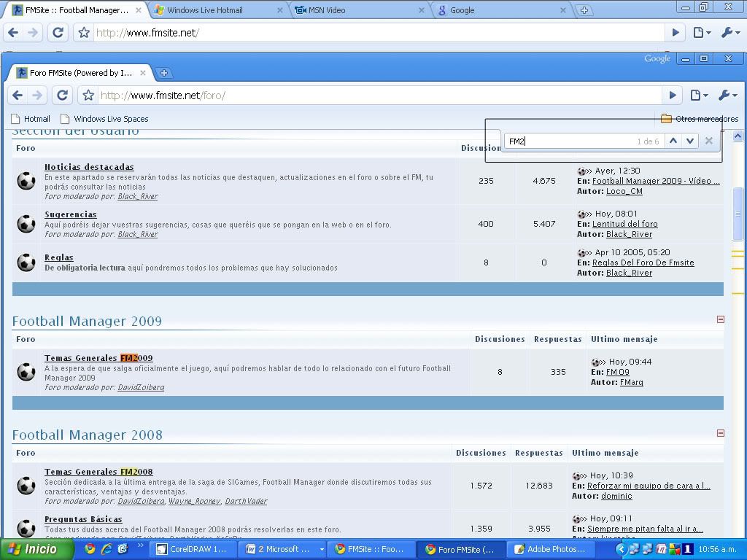Screen dimensions: 747x560
Task: Collapse the Football Manager 2009 category
Action: [720, 319]
